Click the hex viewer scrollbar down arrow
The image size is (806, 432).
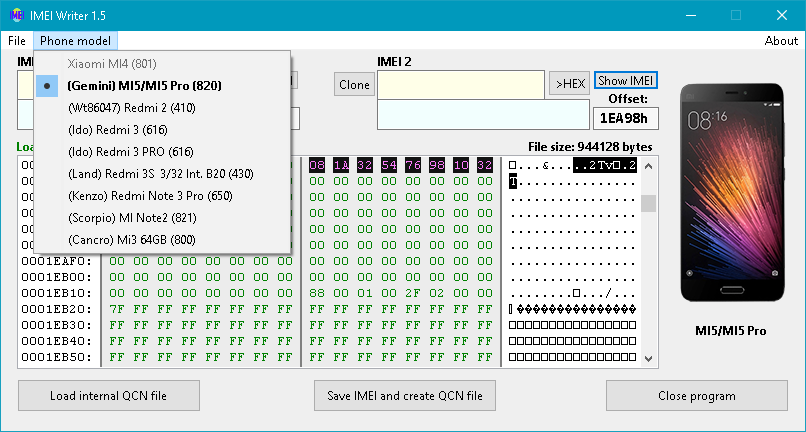point(648,358)
